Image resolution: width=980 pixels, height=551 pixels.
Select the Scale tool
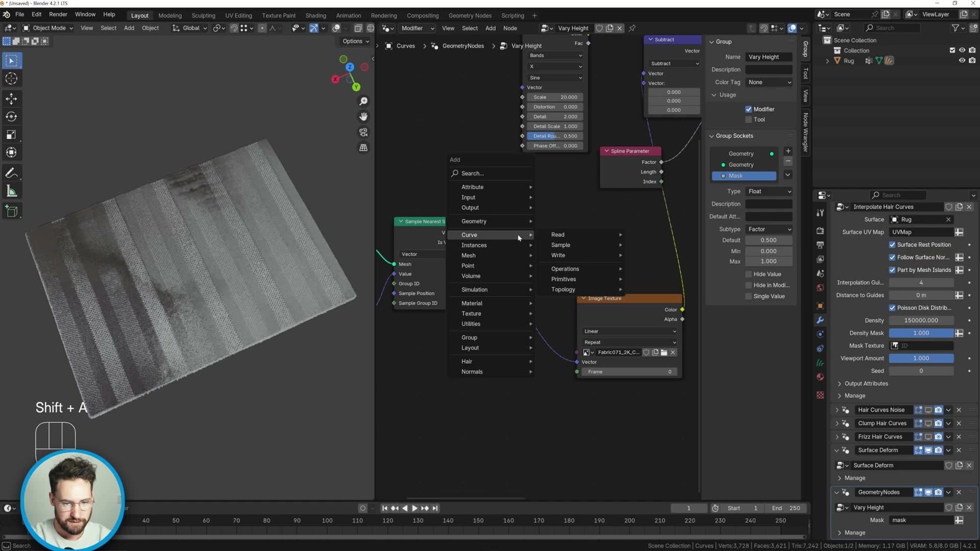click(x=11, y=135)
